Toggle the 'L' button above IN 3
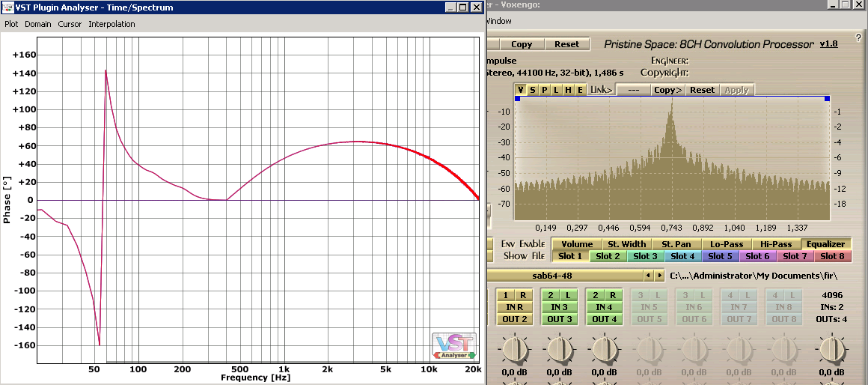This screenshot has height=385, width=868. tap(569, 295)
